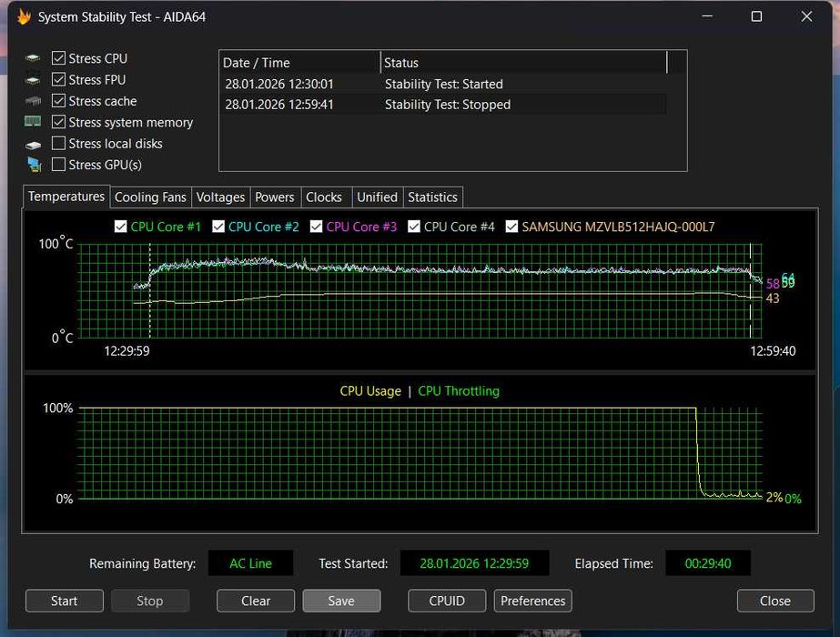840x637 pixels.
Task: Click the 12:59:40 time axis label
Action: pyautogui.click(x=773, y=351)
